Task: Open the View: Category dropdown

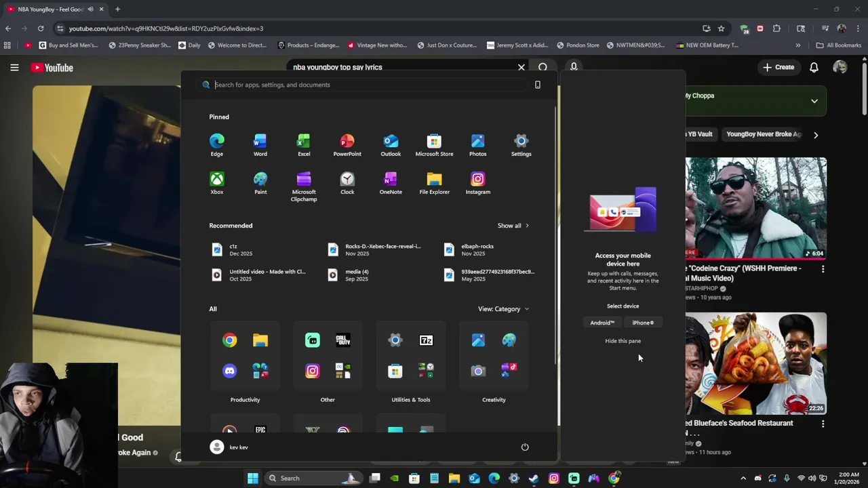Action: 503,309
